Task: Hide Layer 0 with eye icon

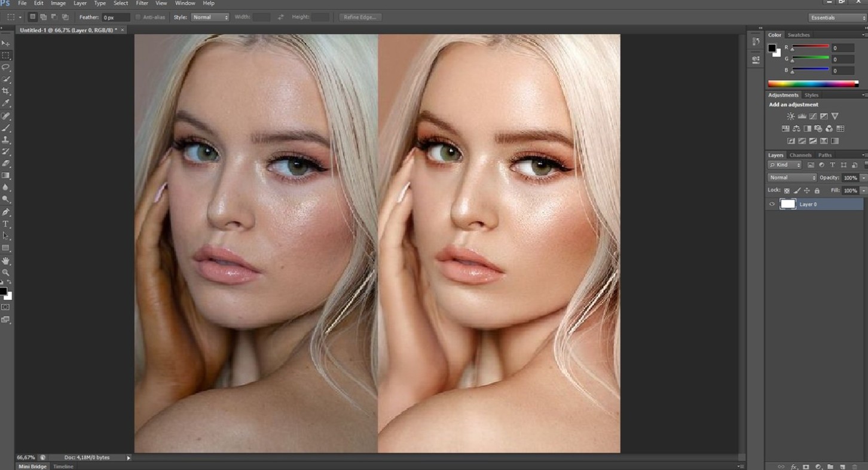Action: pos(772,205)
